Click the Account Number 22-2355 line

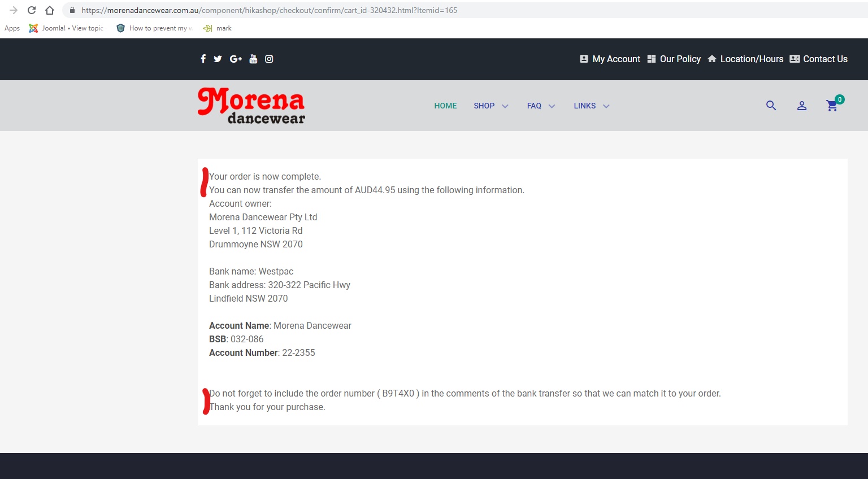coord(262,352)
